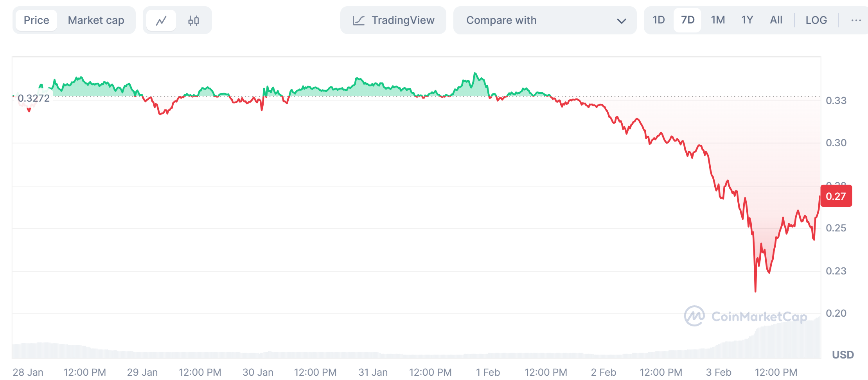Click the 3 Feb date marker

click(718, 372)
